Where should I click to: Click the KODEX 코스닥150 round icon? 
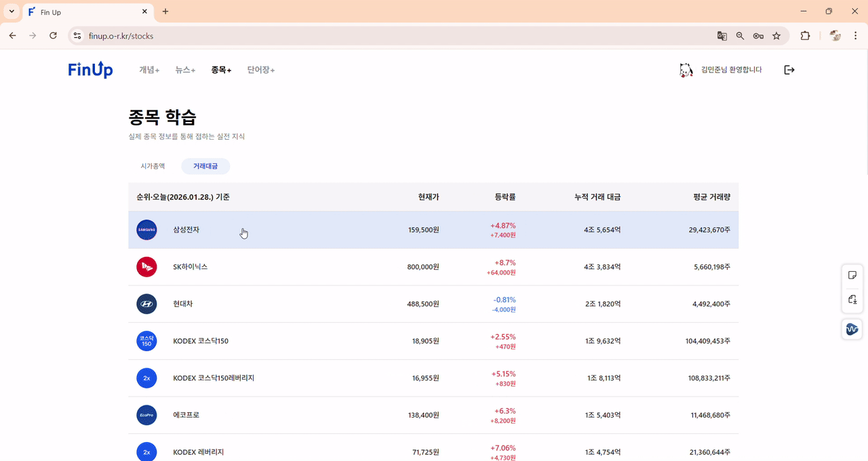pyautogui.click(x=146, y=341)
